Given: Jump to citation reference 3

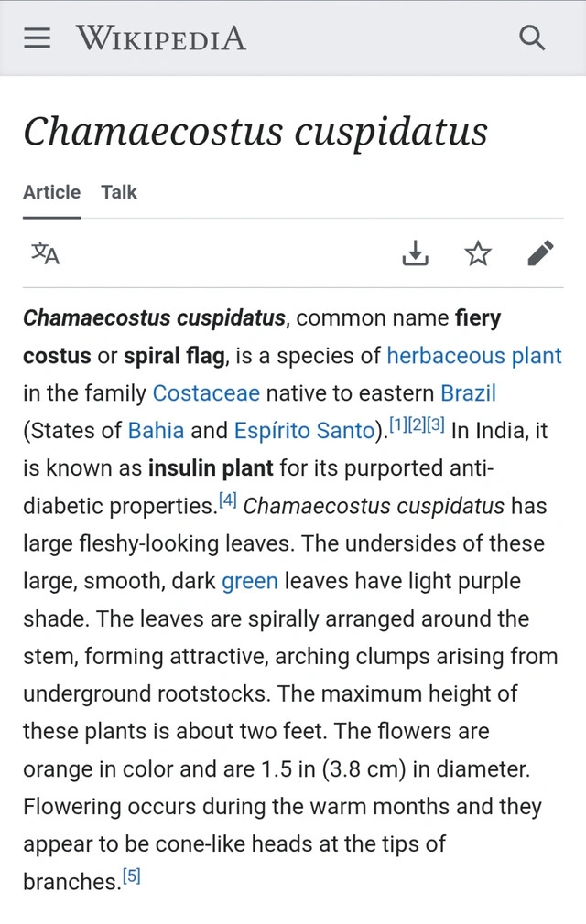Looking at the screenshot, I should pyautogui.click(x=436, y=424).
